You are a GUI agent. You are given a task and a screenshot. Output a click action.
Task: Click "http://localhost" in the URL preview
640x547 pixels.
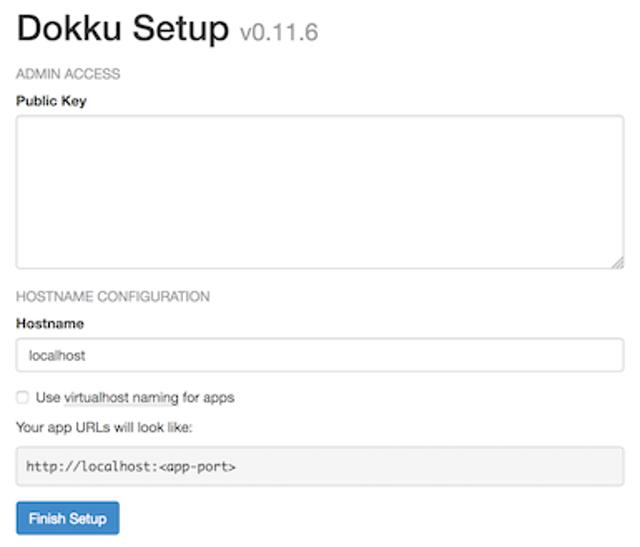click(x=86, y=466)
